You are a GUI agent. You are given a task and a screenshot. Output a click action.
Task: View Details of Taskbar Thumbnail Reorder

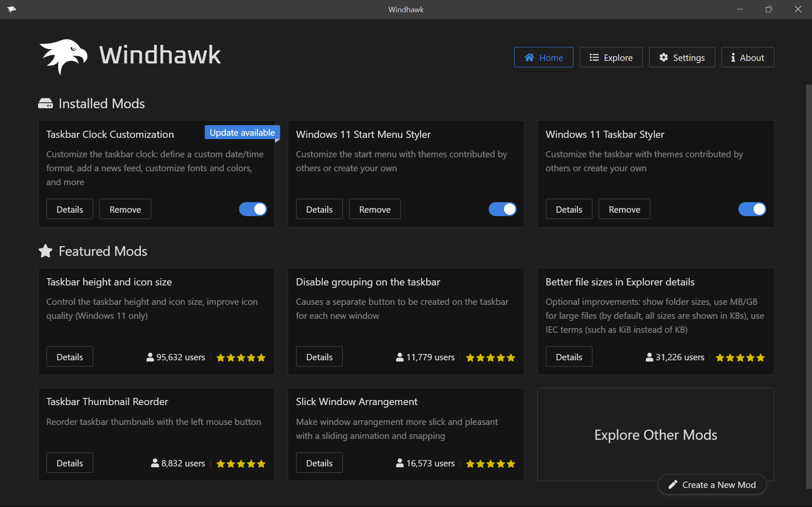pyautogui.click(x=70, y=463)
